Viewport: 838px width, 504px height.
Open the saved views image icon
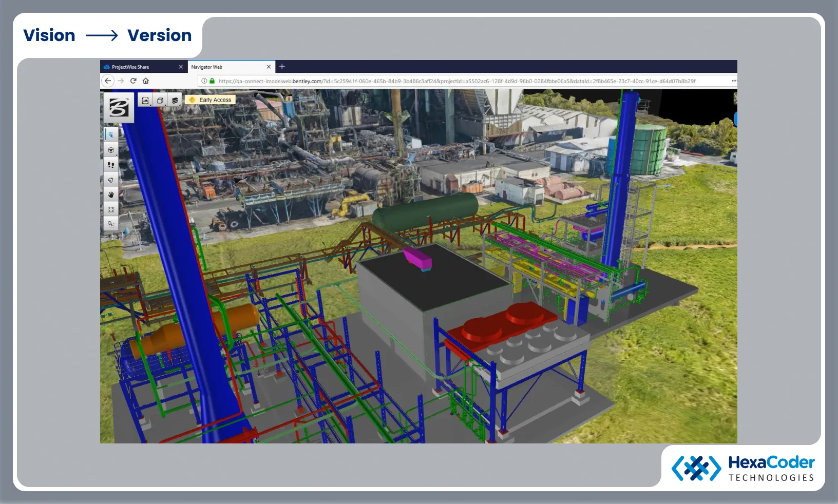click(x=145, y=101)
